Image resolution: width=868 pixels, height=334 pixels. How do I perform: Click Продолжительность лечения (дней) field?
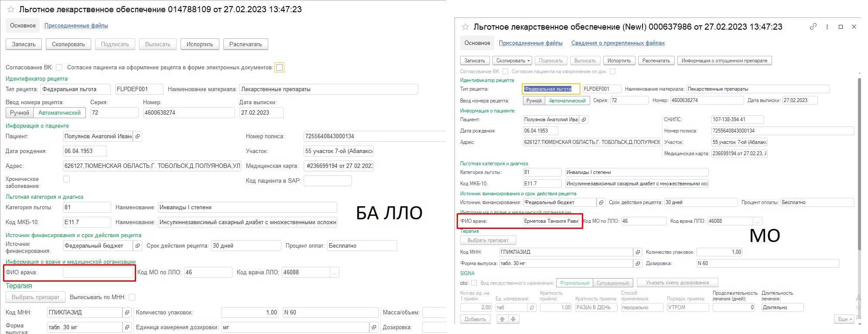[x=734, y=307]
